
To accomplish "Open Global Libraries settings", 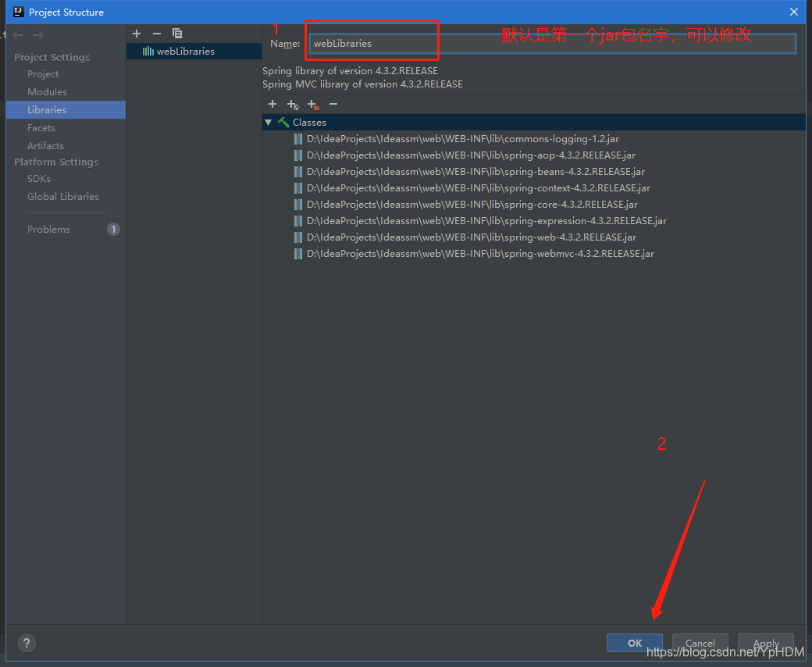I will pos(63,197).
